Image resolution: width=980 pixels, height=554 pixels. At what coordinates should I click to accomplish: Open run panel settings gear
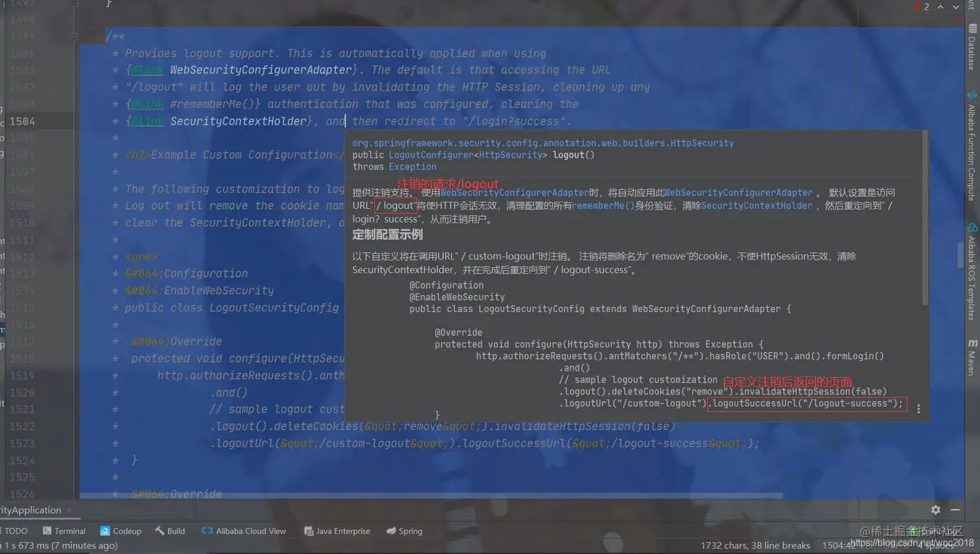pos(935,510)
